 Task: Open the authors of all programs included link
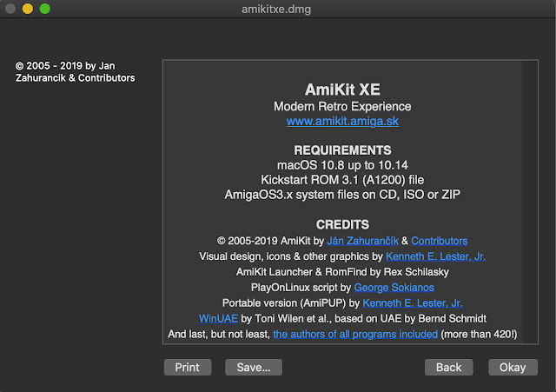click(355, 334)
